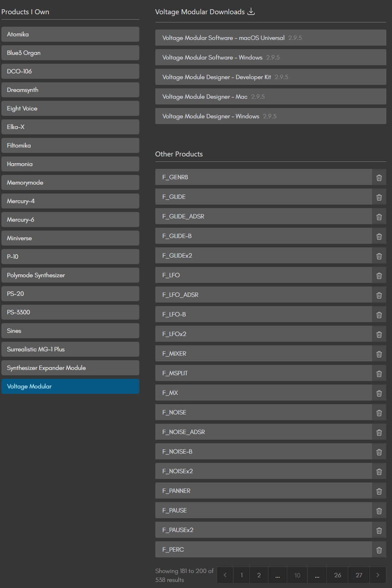
Task: Click the download icon beside Voltage Modular Downloads
Action: coord(251,11)
